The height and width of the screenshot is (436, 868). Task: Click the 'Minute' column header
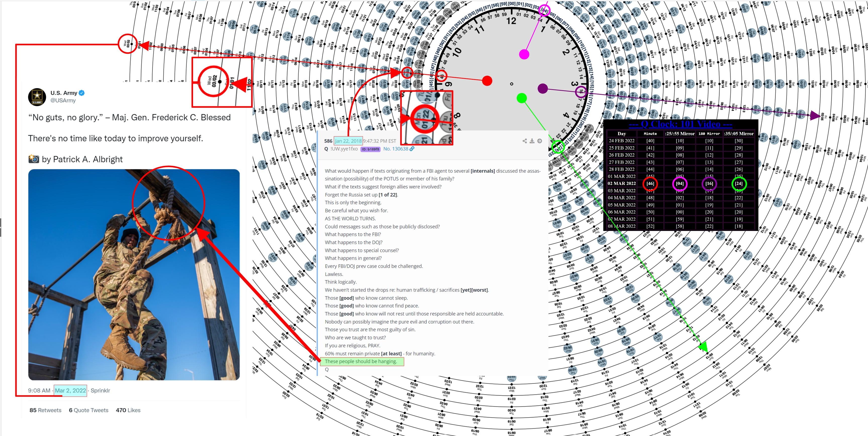coord(650,133)
